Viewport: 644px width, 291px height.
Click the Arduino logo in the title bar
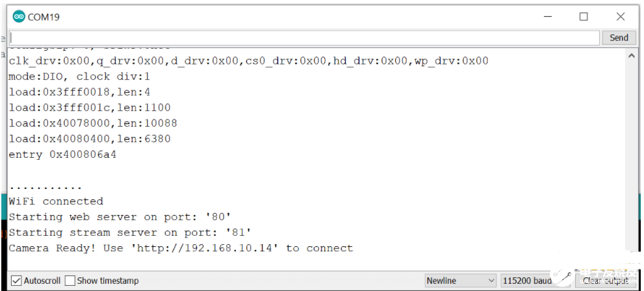19,17
